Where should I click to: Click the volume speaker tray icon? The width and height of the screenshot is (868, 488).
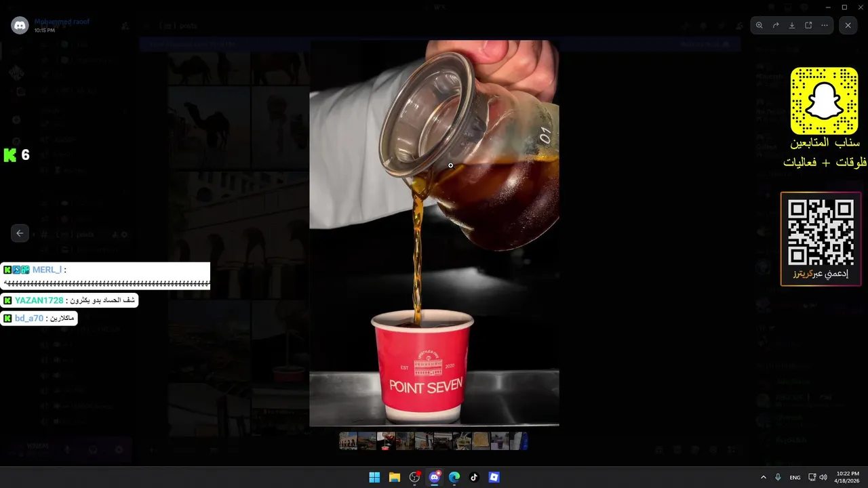[x=823, y=477]
